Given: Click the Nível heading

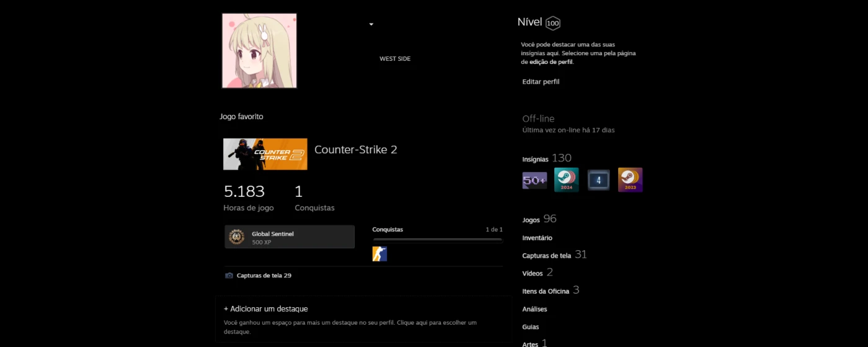Looking at the screenshot, I should tap(530, 22).
